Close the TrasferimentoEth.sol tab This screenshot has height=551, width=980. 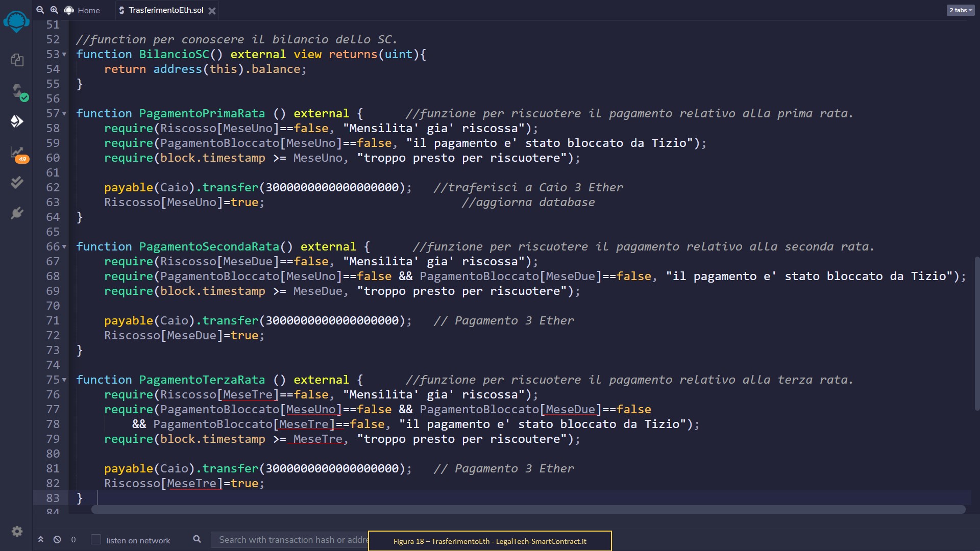click(212, 10)
